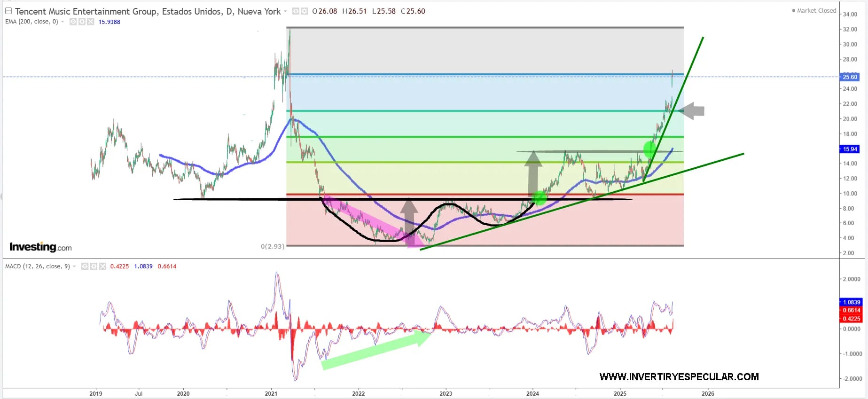Click the EMA (200, close, 0) label
Screen dimensions: 868x399
click(x=31, y=22)
